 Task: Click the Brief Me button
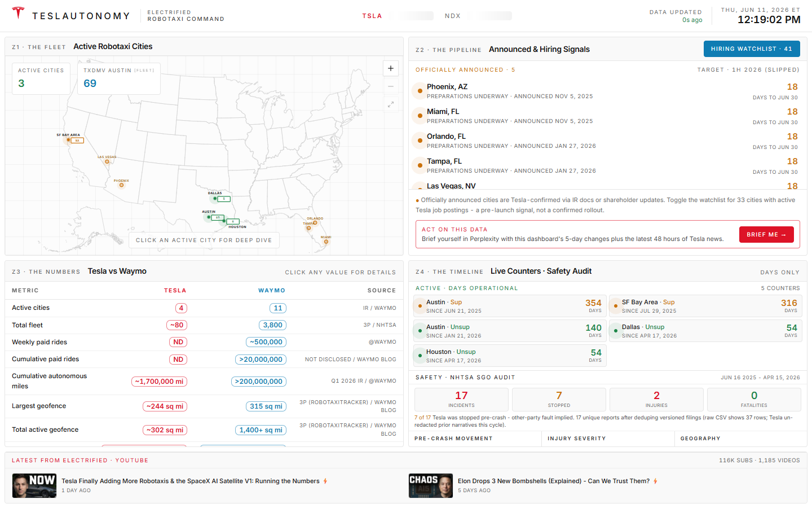766,235
